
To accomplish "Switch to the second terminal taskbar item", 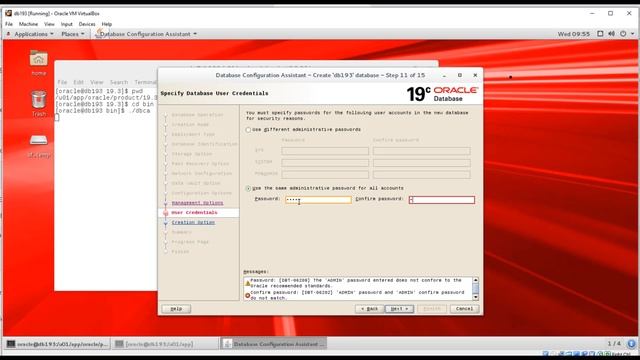I will (165, 344).
